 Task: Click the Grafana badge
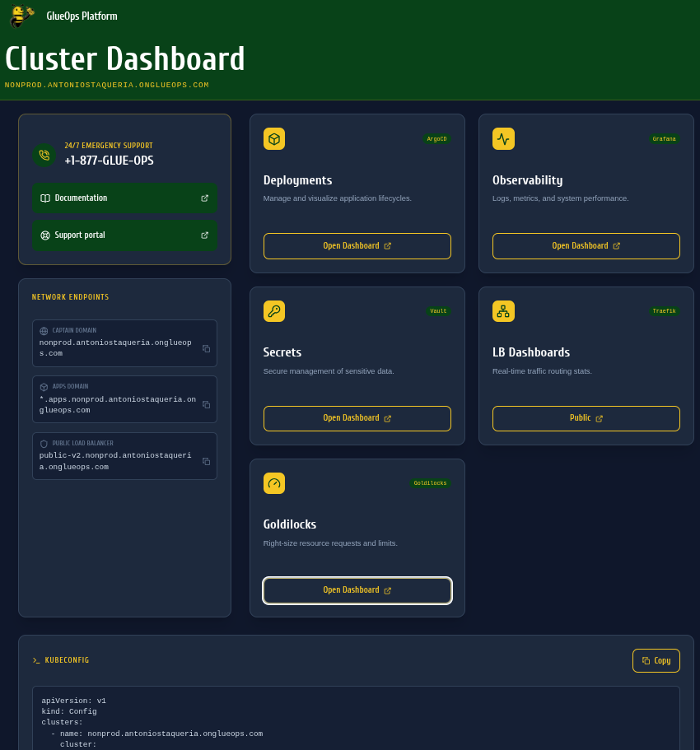[x=664, y=138]
